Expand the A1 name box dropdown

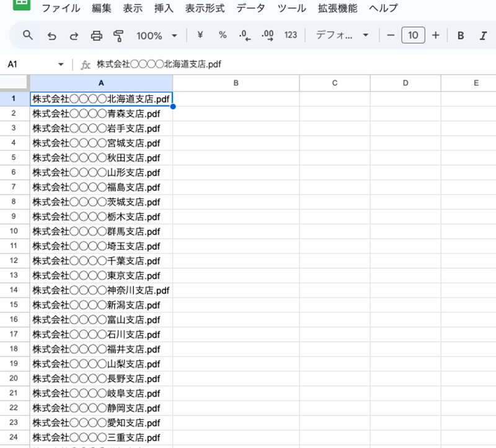tap(61, 65)
